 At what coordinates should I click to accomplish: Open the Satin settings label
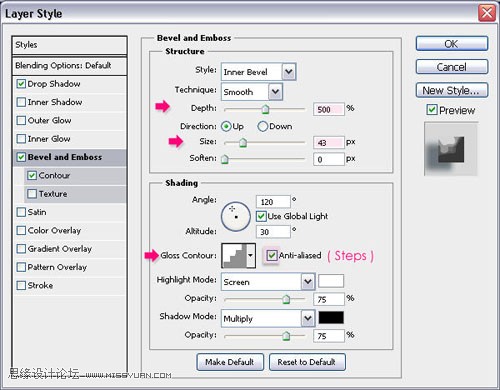point(37,212)
